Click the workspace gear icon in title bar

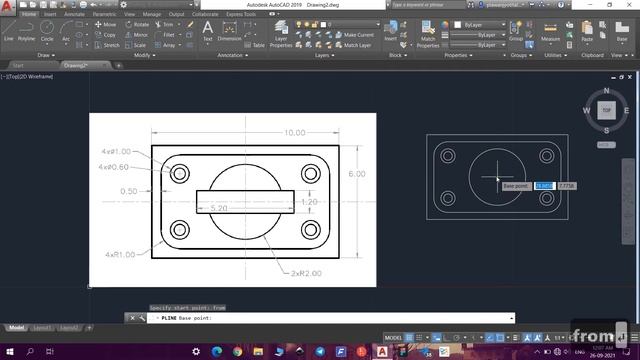tap(123, 5)
